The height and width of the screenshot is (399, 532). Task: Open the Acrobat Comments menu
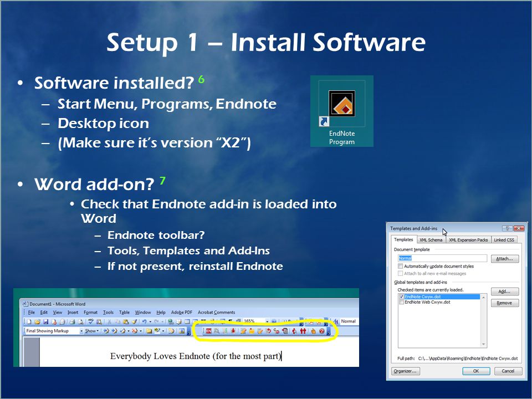coord(217,313)
